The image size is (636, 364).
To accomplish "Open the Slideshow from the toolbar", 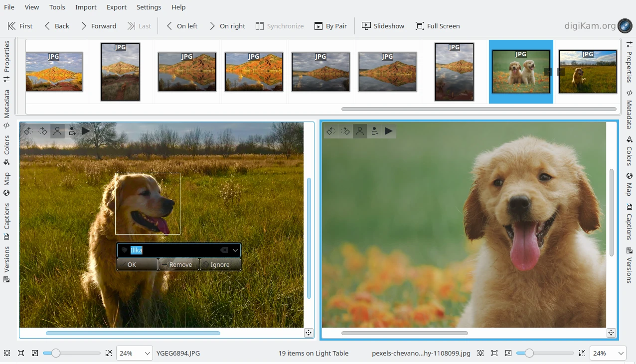I will point(383,26).
